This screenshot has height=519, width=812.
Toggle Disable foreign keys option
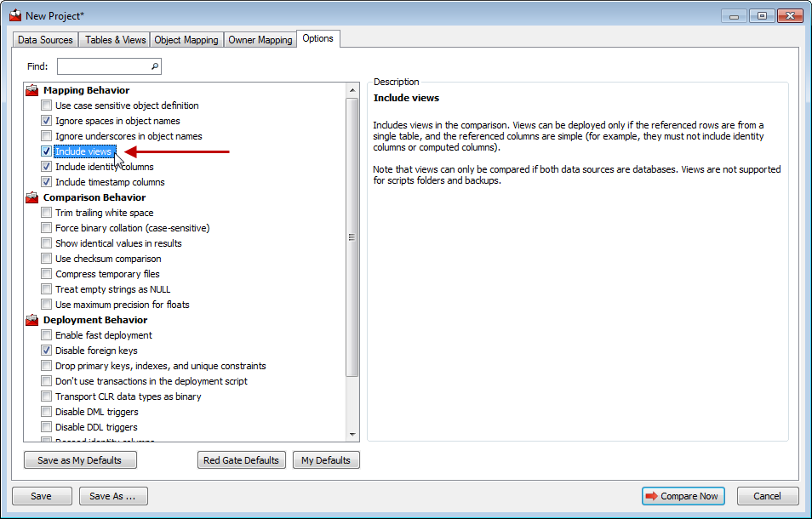coord(47,351)
